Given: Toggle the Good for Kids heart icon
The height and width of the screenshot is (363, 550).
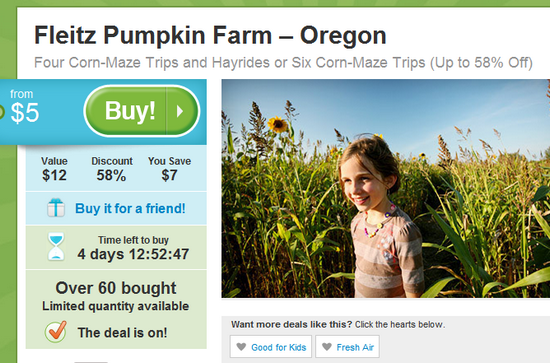Looking at the screenshot, I should coord(241,347).
